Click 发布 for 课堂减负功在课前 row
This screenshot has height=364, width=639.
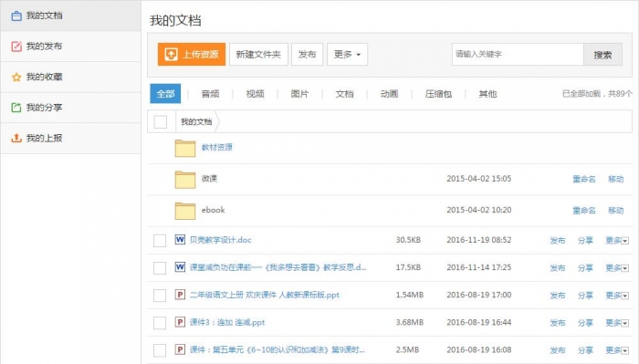pos(558,268)
